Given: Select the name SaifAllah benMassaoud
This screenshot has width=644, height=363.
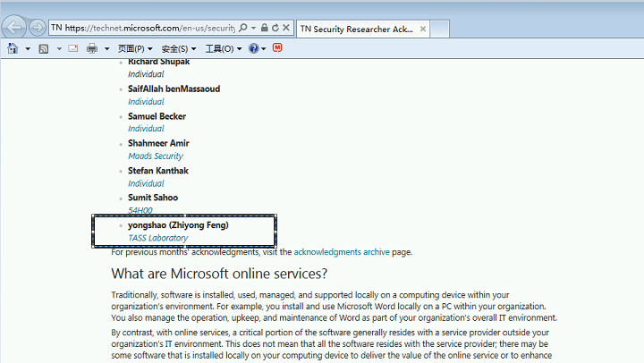Looking at the screenshot, I should coord(174,89).
